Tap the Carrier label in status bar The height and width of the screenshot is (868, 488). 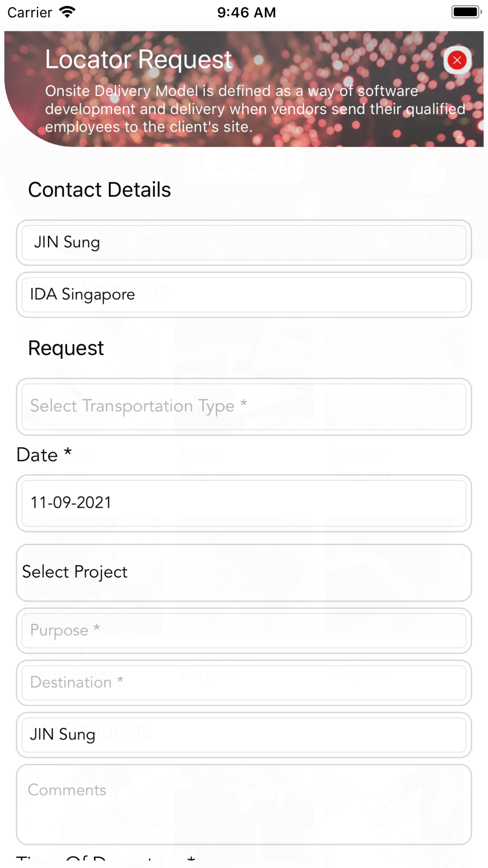point(30,12)
